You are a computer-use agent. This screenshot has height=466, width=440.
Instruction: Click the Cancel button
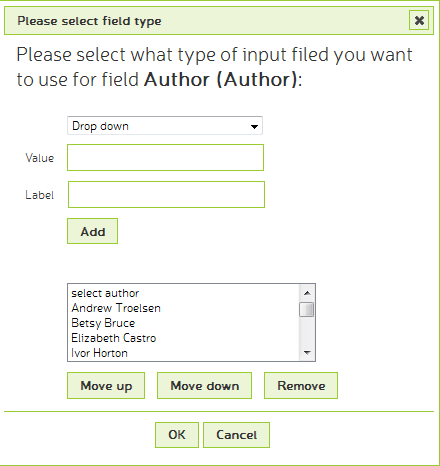(236, 435)
